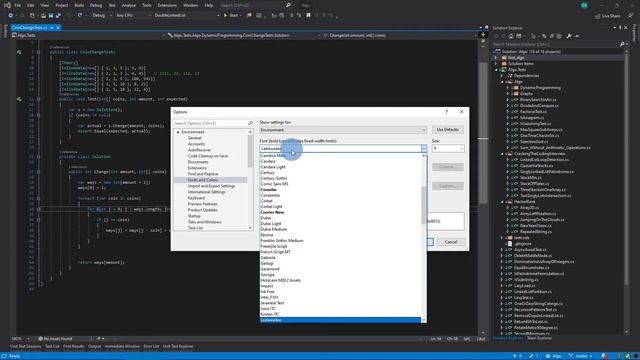The image size is (640, 360).
Task: Open the Extensions menu
Action: coord(167,5)
